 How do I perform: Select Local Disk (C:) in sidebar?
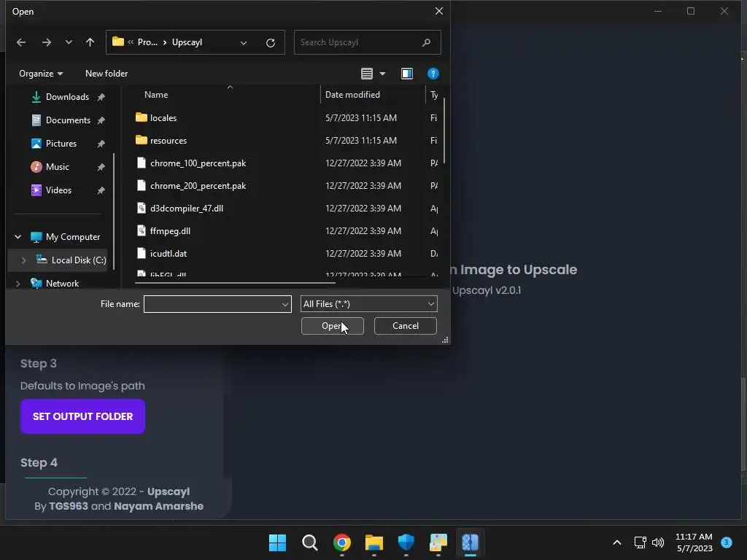point(79,260)
